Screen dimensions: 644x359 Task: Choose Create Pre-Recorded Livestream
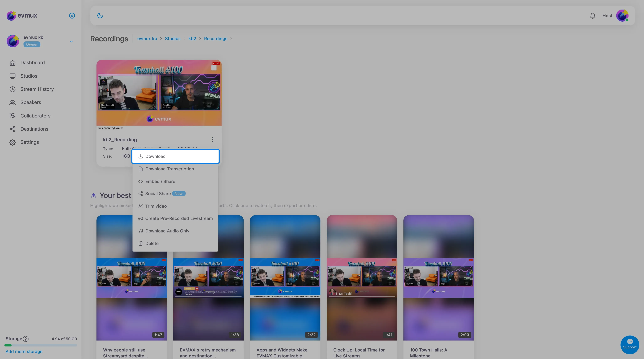click(x=175, y=219)
